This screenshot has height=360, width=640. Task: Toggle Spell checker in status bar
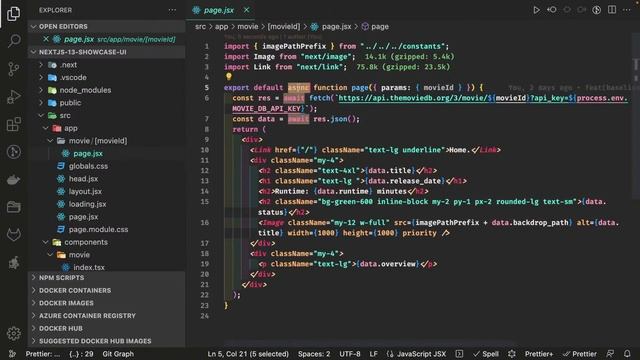(x=486, y=354)
